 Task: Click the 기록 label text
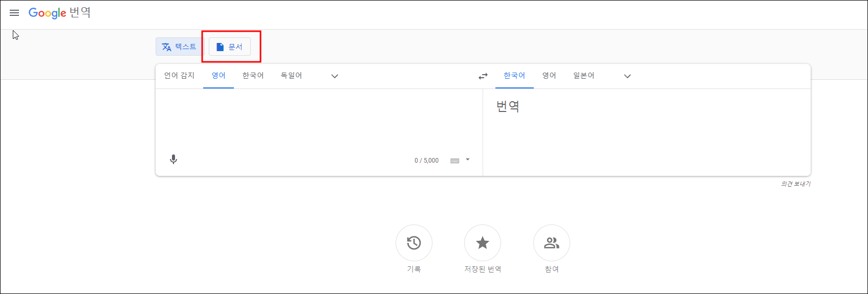coord(414,269)
